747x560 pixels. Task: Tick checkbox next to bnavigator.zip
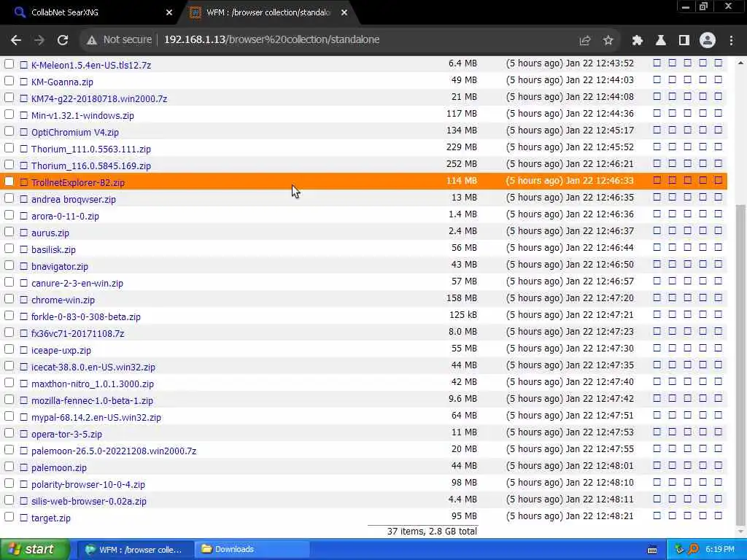coord(9,265)
